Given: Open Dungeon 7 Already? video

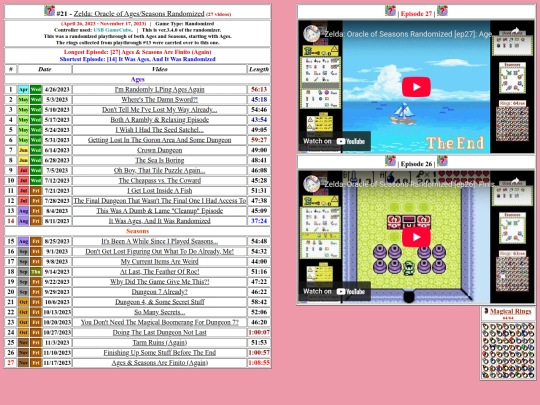Looking at the screenshot, I should [159, 292].
